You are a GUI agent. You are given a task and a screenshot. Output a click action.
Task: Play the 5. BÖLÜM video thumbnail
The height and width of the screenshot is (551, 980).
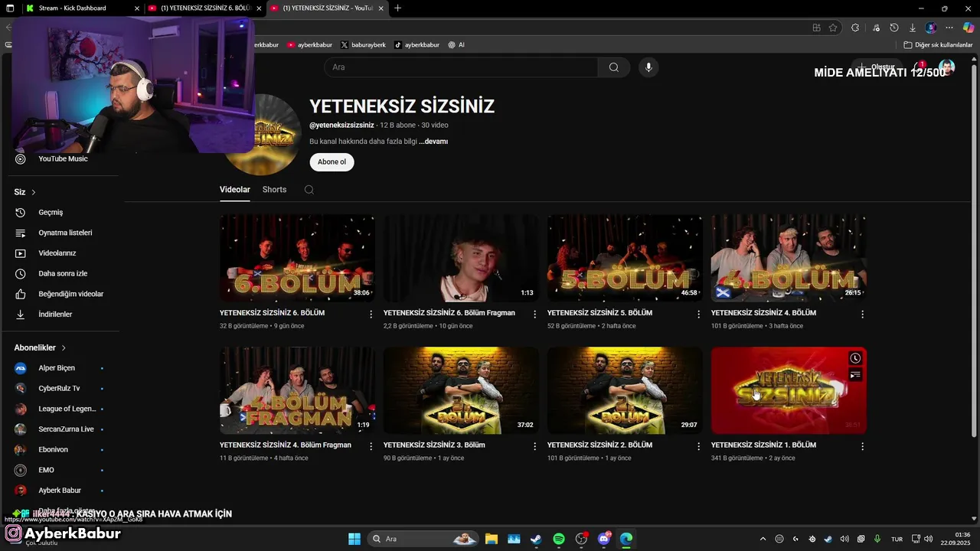(x=625, y=258)
